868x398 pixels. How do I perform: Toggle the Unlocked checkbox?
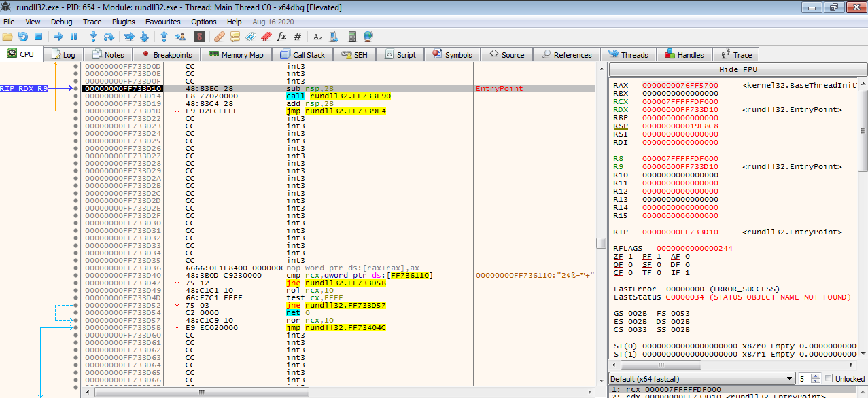coord(828,378)
